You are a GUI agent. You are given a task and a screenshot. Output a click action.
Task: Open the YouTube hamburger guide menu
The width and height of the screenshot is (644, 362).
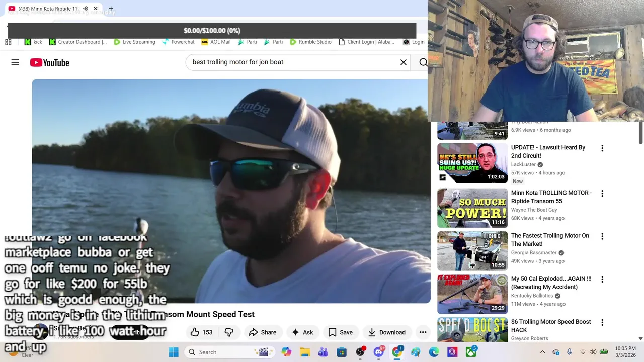(15, 62)
